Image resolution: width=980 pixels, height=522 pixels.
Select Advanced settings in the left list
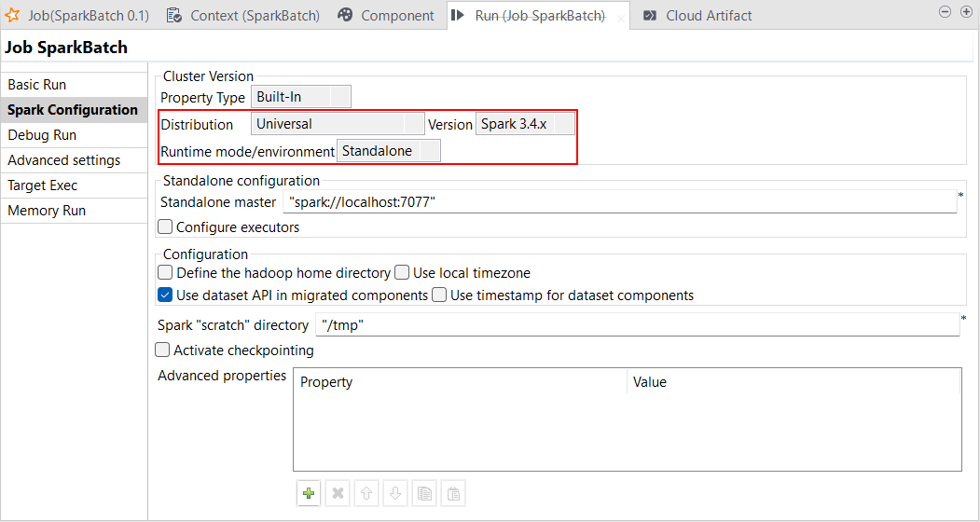tap(64, 160)
